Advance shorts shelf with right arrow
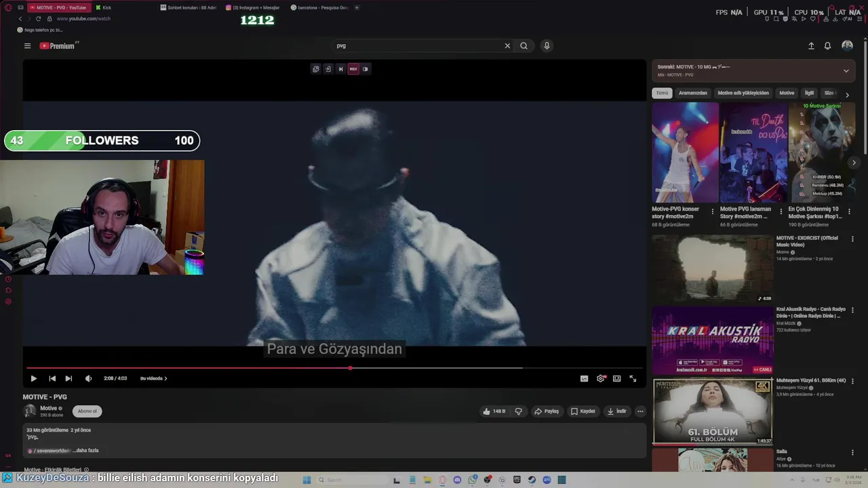 click(854, 163)
